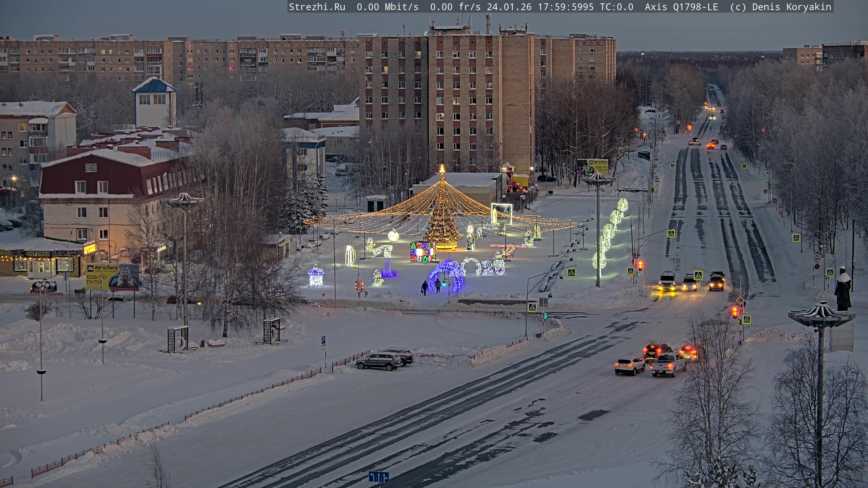Click the timestamp 24.01.26 in overlay
Image resolution: width=868 pixels, height=488 pixels.
pyautogui.click(x=509, y=7)
